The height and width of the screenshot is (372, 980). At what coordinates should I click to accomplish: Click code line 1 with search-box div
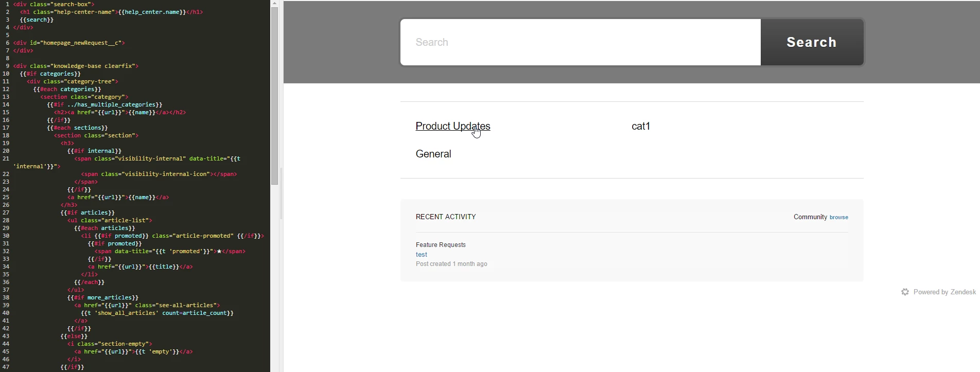tap(54, 4)
